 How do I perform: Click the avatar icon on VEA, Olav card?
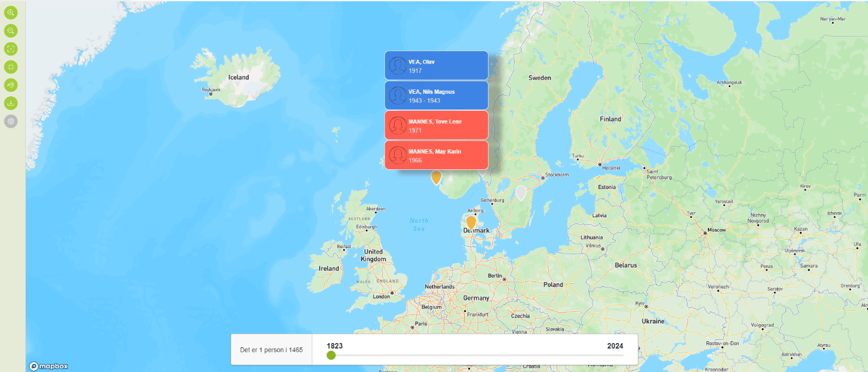click(397, 65)
